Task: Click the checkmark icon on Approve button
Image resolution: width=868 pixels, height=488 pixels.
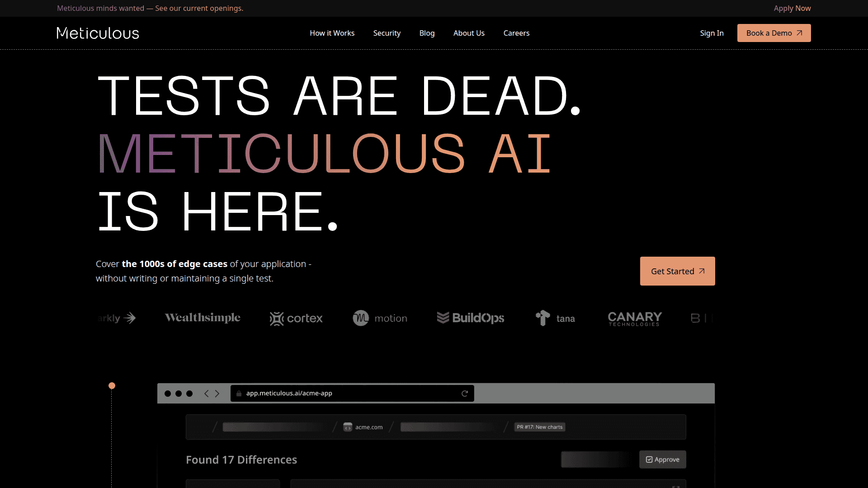Action: 649,460
